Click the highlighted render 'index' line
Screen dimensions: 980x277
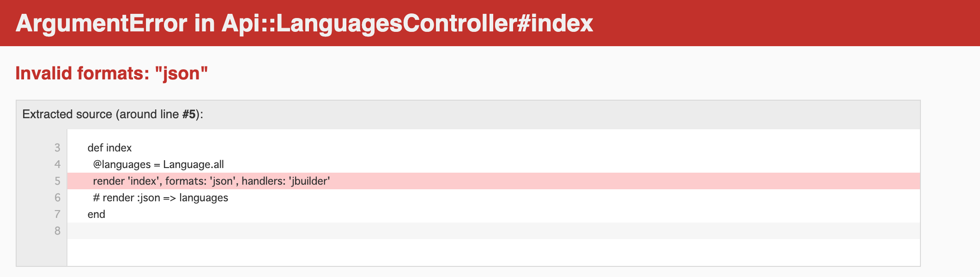494,181
